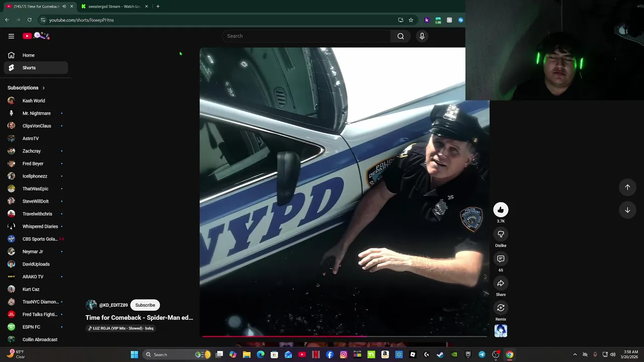Expand the Subscriptions section chevron
This screenshot has height=362, width=644.
point(43,88)
